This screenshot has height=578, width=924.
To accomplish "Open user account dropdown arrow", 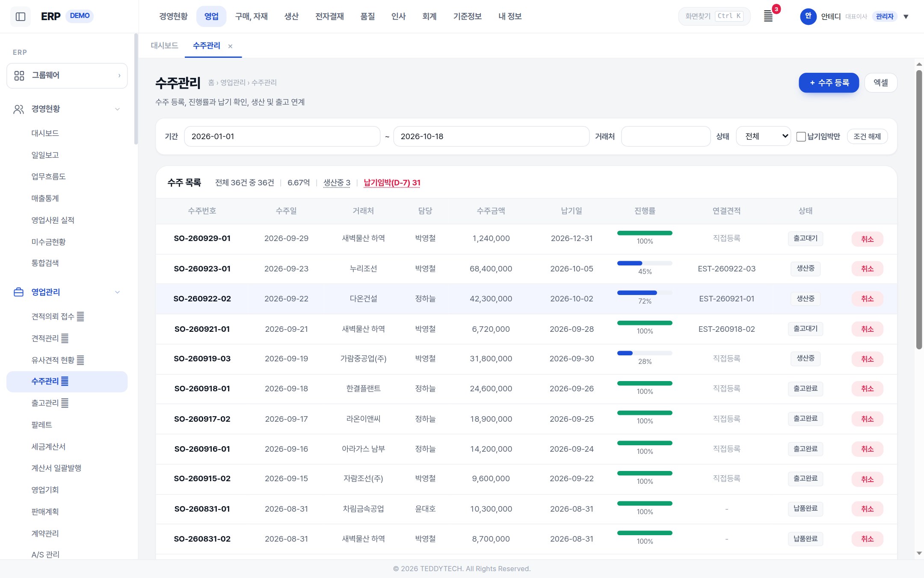I will (906, 17).
